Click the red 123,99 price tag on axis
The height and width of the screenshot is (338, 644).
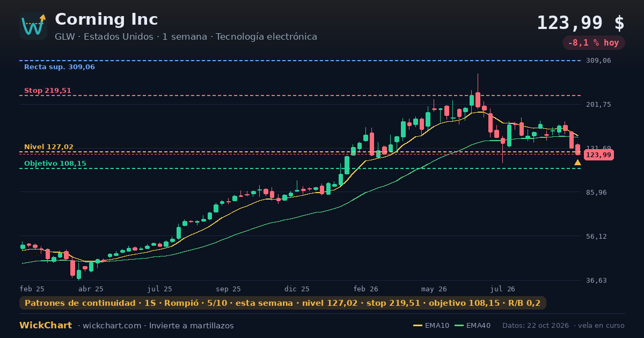[598, 155]
